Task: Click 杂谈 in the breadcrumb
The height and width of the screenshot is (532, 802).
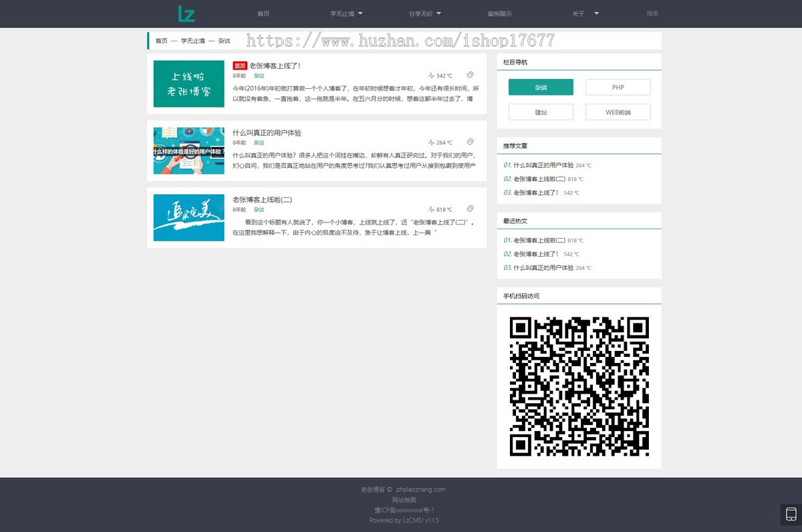Action: tap(224, 41)
